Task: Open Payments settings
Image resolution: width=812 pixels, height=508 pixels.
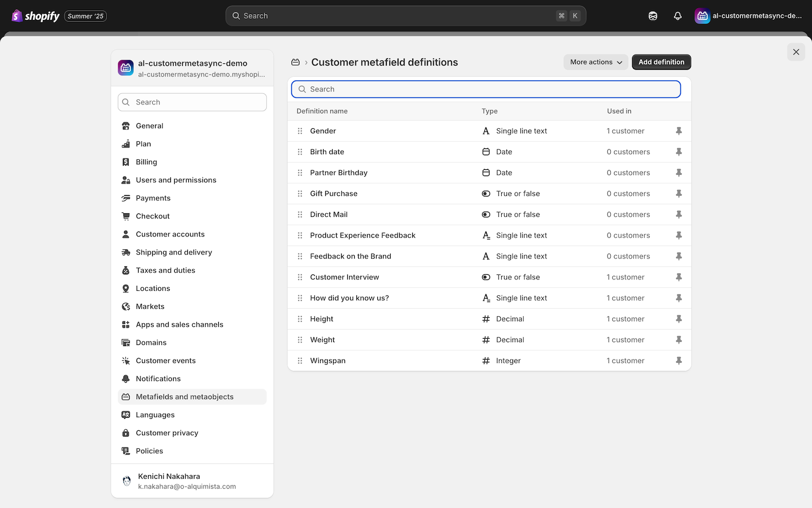Action: tap(192, 198)
